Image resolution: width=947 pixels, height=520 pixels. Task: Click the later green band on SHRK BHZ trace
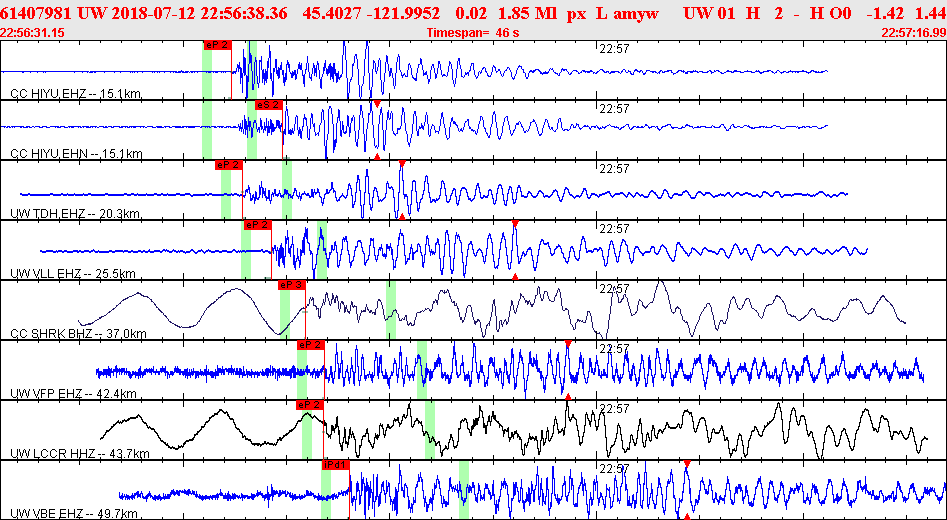tap(391, 310)
